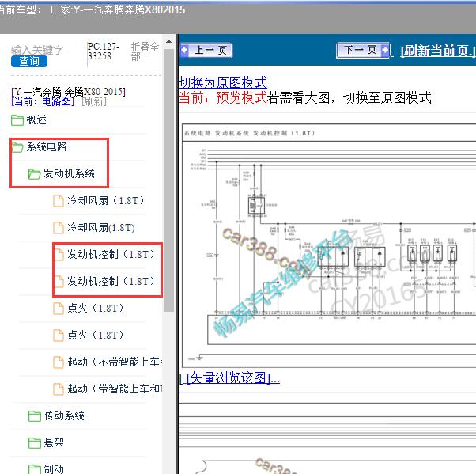Click page icon of first 点火（1.8T）
The width and height of the screenshot is (476, 474).
coord(59,308)
